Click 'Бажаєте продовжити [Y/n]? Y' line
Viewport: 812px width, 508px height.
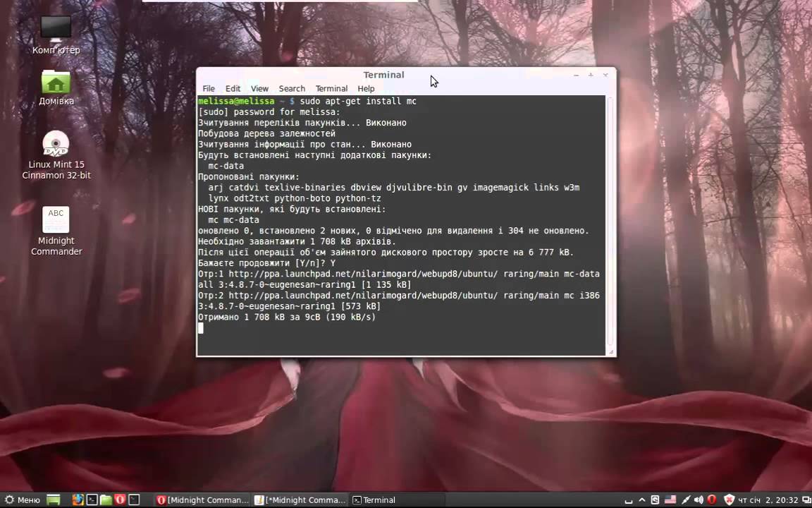[266, 262]
